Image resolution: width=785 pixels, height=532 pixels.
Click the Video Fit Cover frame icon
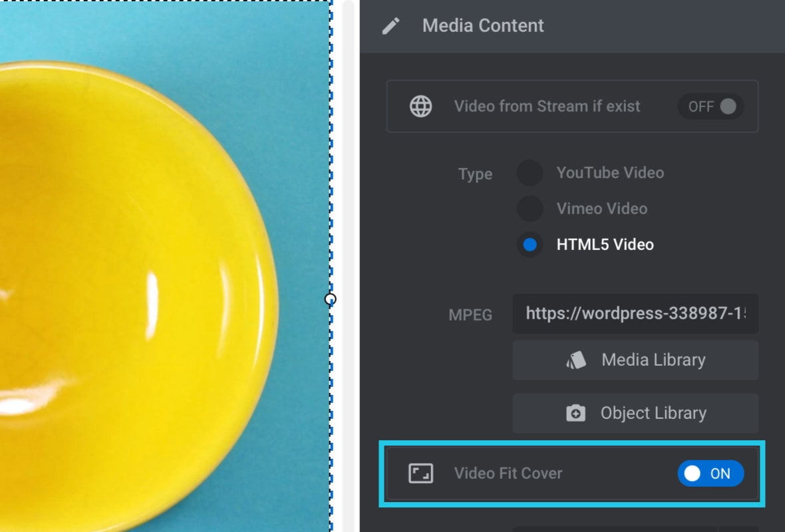pos(420,473)
